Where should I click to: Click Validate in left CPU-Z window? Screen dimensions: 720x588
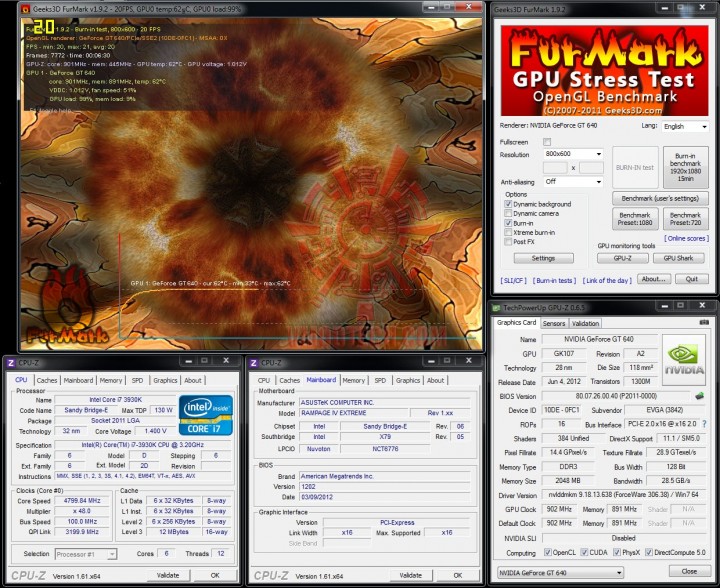coord(168,575)
